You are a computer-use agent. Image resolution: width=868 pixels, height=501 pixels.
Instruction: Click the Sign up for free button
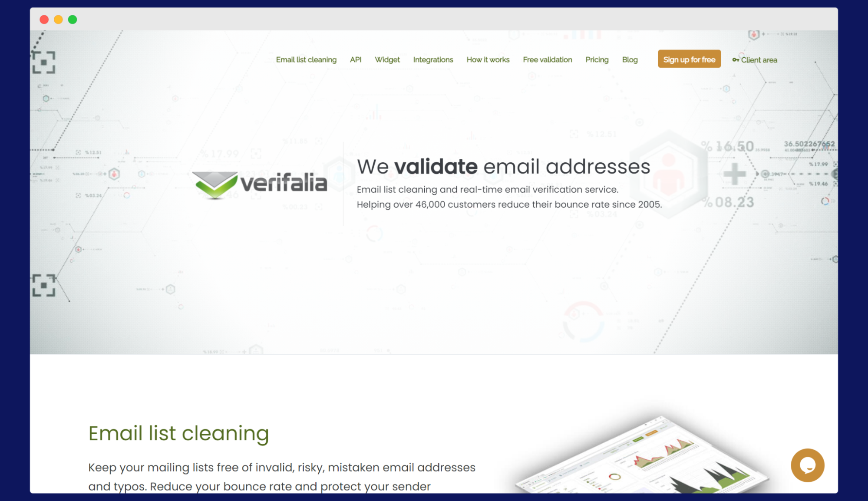click(690, 59)
